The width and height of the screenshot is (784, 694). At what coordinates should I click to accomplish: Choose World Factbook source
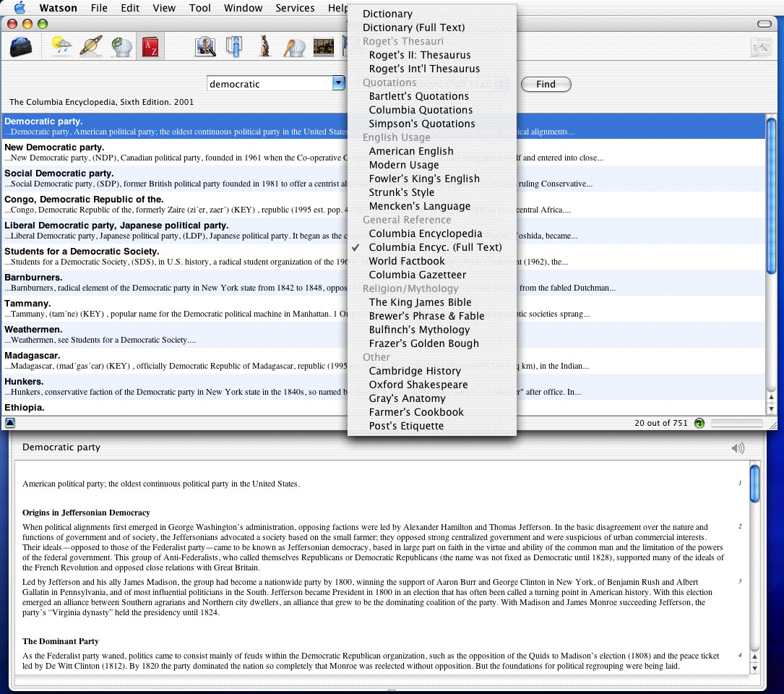(x=432, y=261)
